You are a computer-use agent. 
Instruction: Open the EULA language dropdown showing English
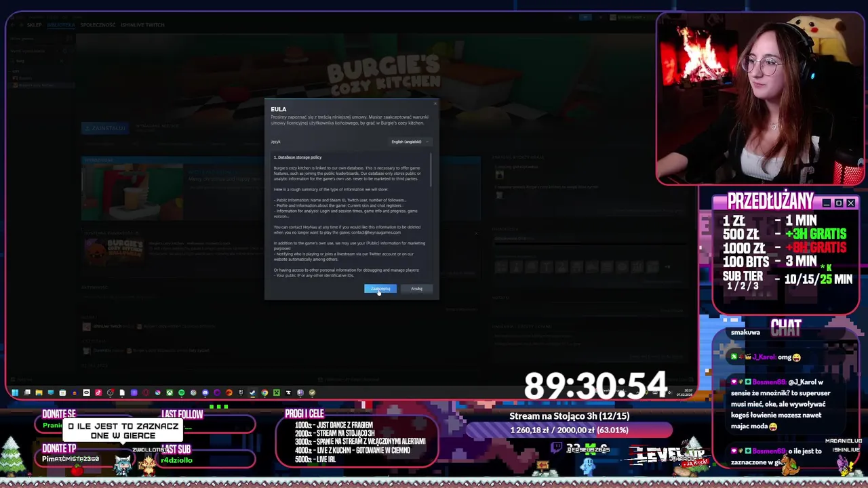[x=410, y=142]
